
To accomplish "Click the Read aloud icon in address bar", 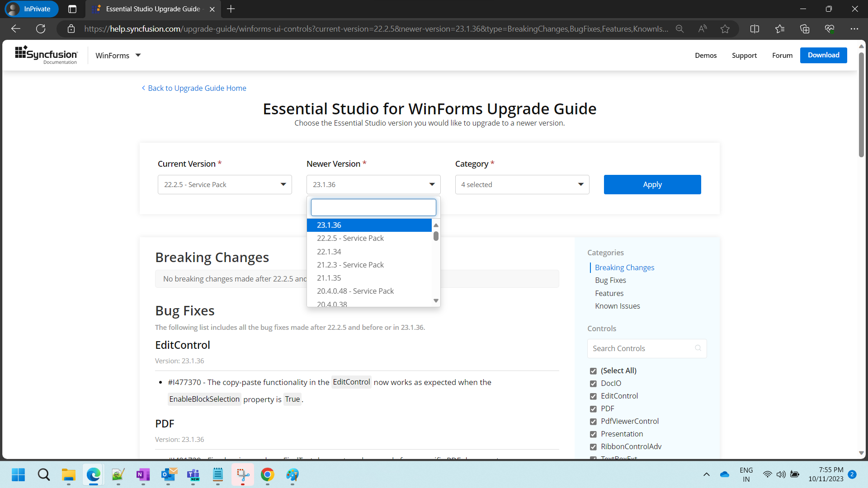I will (703, 29).
